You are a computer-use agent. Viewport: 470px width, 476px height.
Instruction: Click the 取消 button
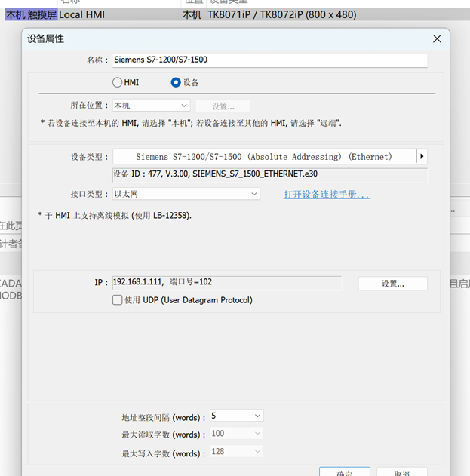coord(402,472)
